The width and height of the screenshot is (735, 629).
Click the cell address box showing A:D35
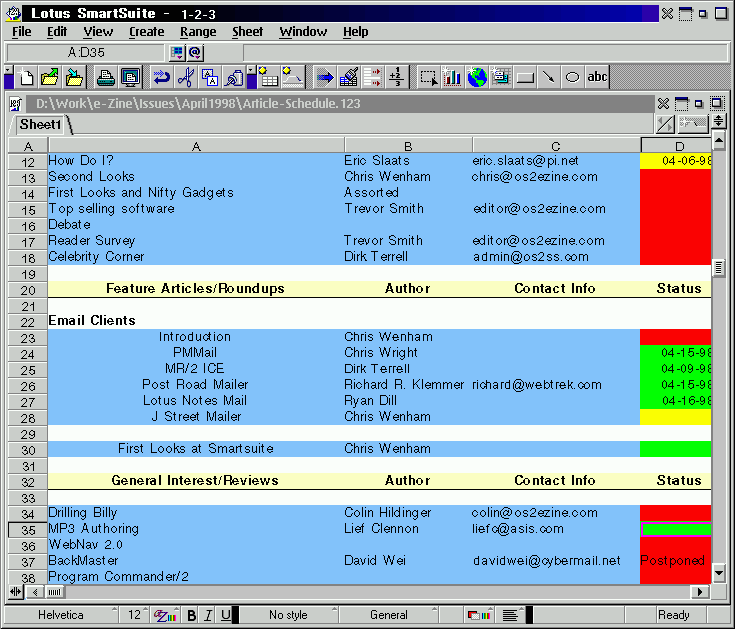(x=86, y=52)
